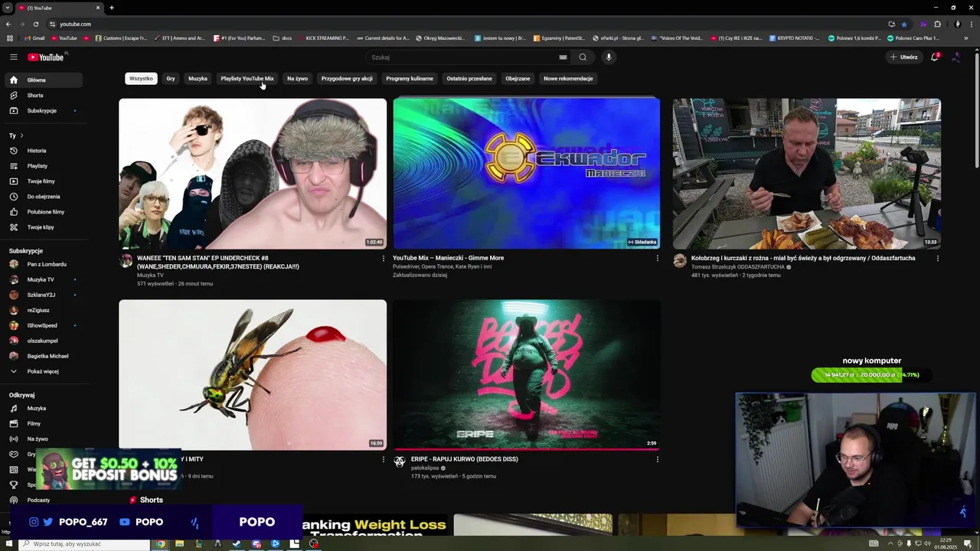Image resolution: width=980 pixels, height=551 pixels.
Task: Open more options for Kołobrzeg video
Action: click(x=937, y=259)
